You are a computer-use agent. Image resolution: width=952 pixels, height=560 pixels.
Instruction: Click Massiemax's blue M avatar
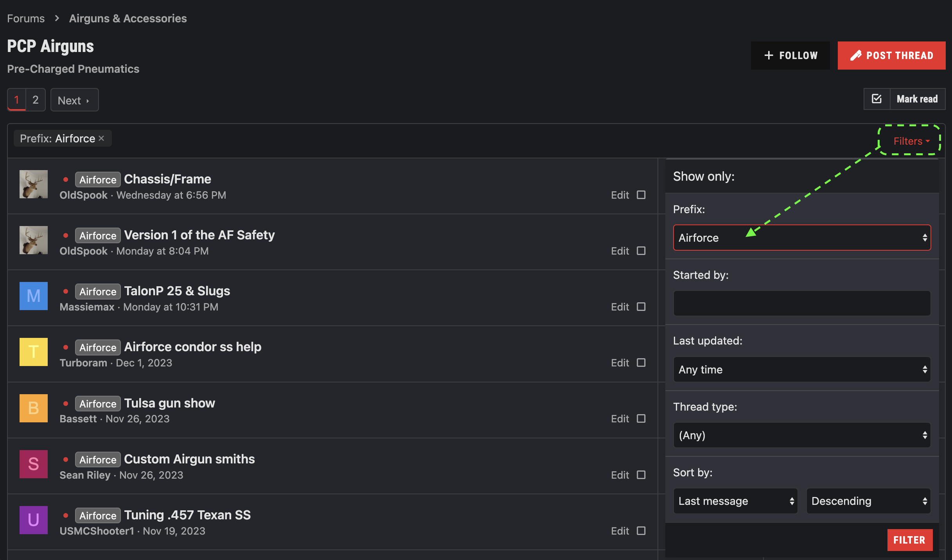(x=34, y=296)
